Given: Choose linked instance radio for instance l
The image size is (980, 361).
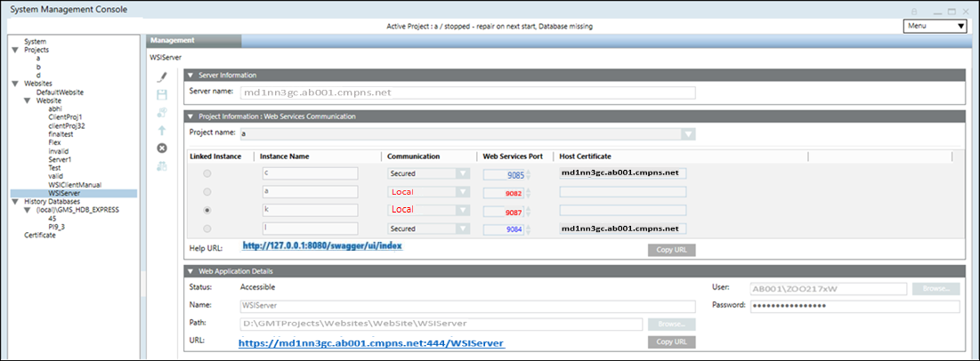Looking at the screenshot, I should 207,229.
